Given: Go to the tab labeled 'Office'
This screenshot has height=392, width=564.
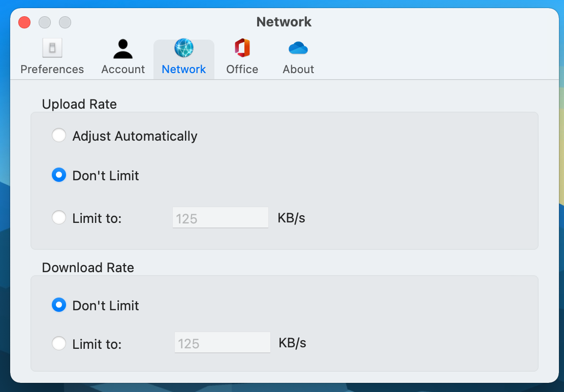Looking at the screenshot, I should pyautogui.click(x=242, y=69).
